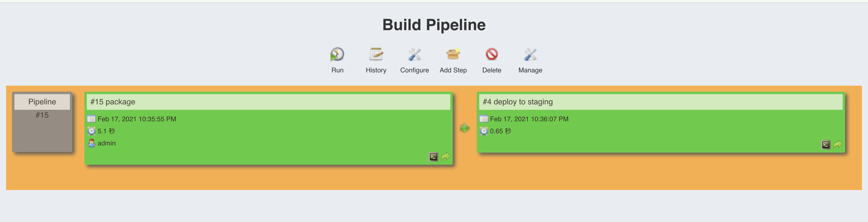Click the clock icon beside 0.65 duration
The width and height of the screenshot is (868, 222).
tap(483, 131)
